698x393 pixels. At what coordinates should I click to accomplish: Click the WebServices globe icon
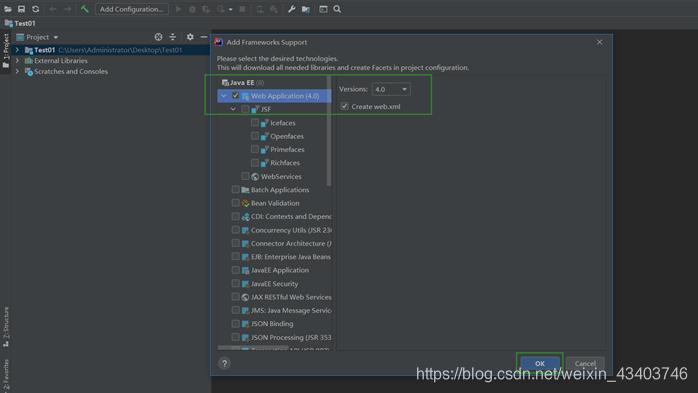tap(255, 177)
